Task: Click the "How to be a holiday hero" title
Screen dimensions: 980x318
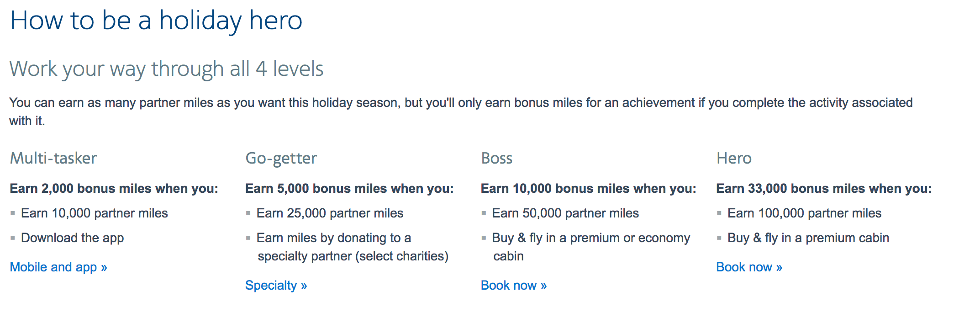Action: (x=156, y=21)
